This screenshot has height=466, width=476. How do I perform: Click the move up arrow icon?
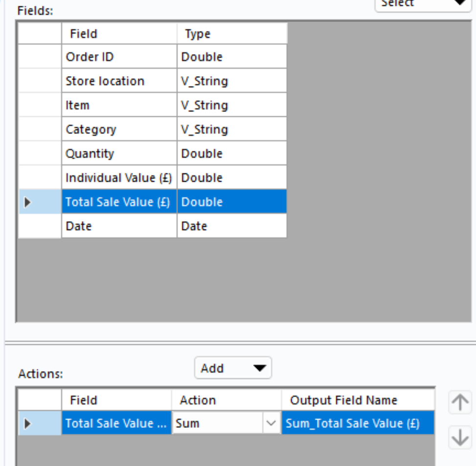click(459, 402)
